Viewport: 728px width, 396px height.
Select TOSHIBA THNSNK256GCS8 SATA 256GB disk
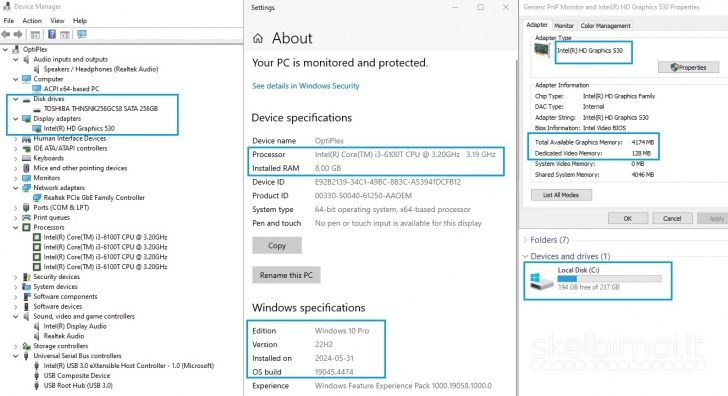click(x=101, y=109)
